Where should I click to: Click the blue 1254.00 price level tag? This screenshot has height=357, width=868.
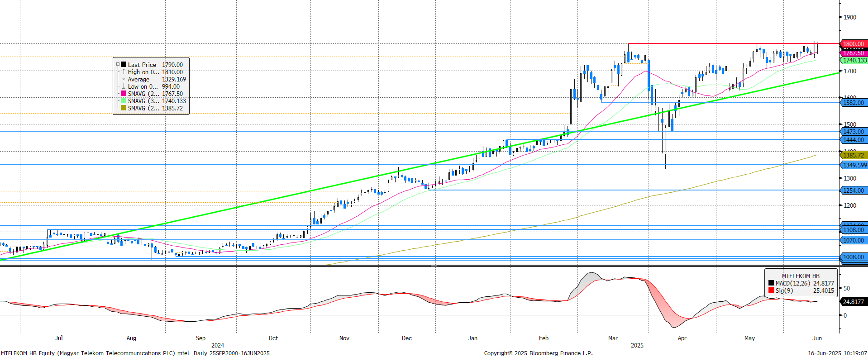854,190
